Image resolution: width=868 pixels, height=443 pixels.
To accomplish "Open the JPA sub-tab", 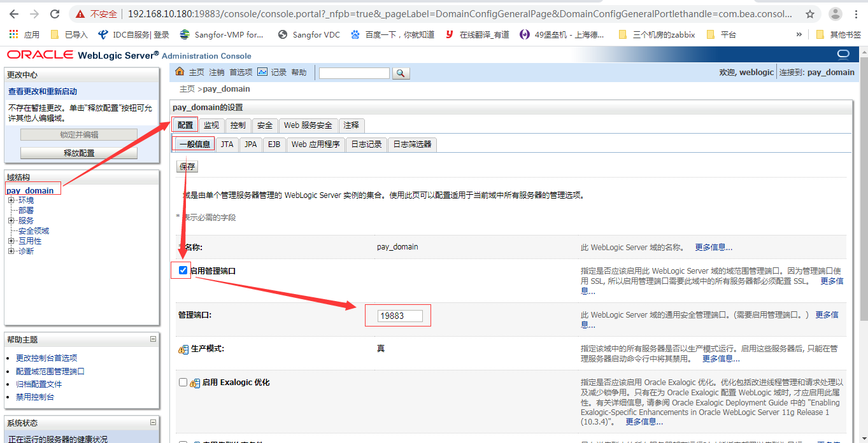I will point(251,144).
